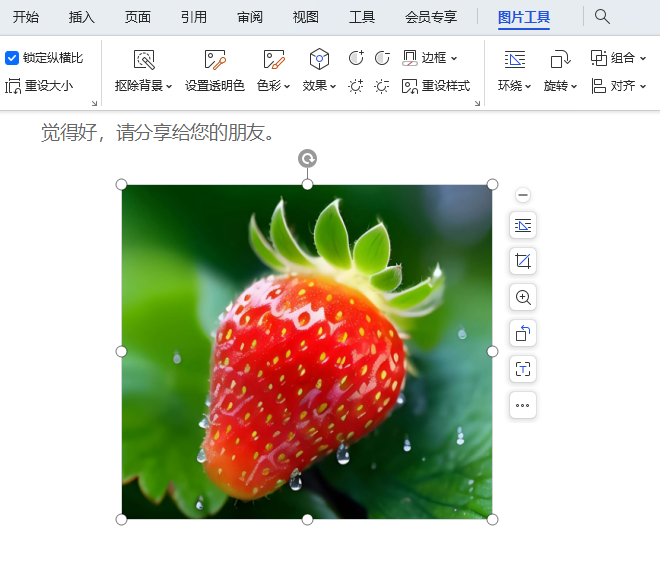This screenshot has height=569, width=660.
Task: Click the text 觉得好，请分享给您的朋友。
Action: [x=159, y=133]
